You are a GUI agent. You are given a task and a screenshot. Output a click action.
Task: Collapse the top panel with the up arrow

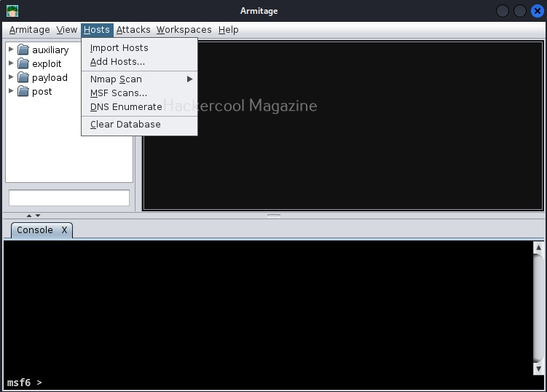click(29, 216)
